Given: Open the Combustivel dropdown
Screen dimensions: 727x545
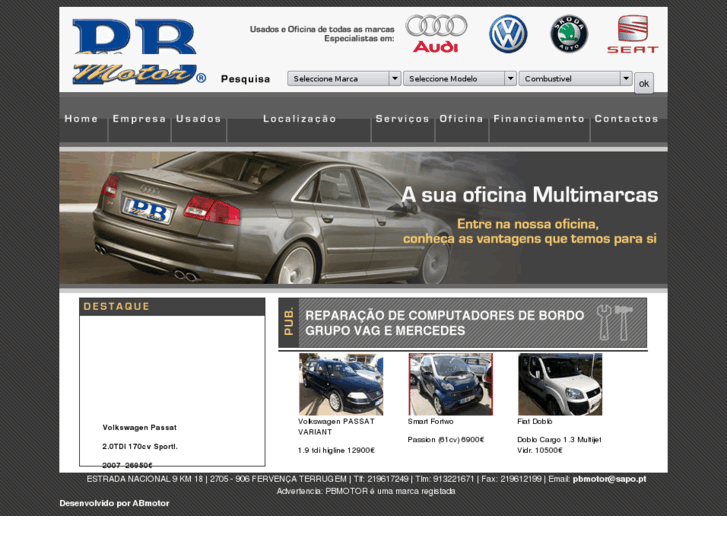Looking at the screenshot, I should click(x=575, y=78).
